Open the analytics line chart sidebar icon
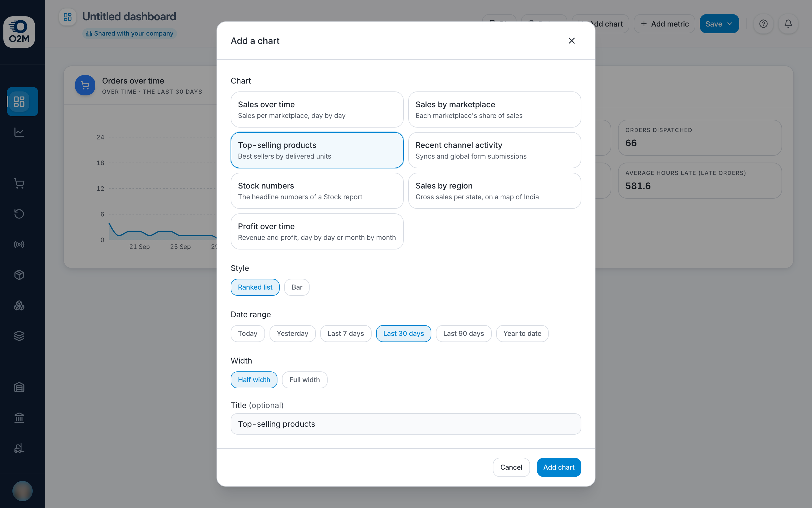812x508 pixels. point(19,132)
